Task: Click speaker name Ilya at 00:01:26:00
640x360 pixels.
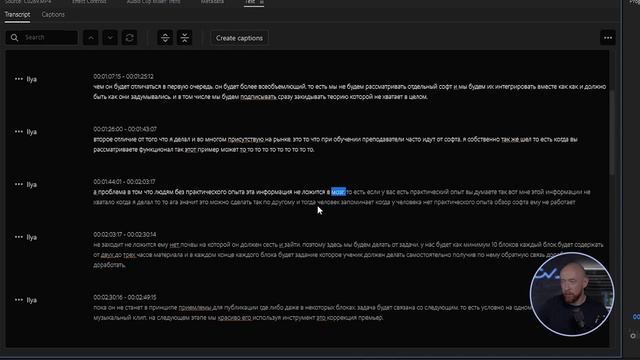Action: pyautogui.click(x=32, y=132)
